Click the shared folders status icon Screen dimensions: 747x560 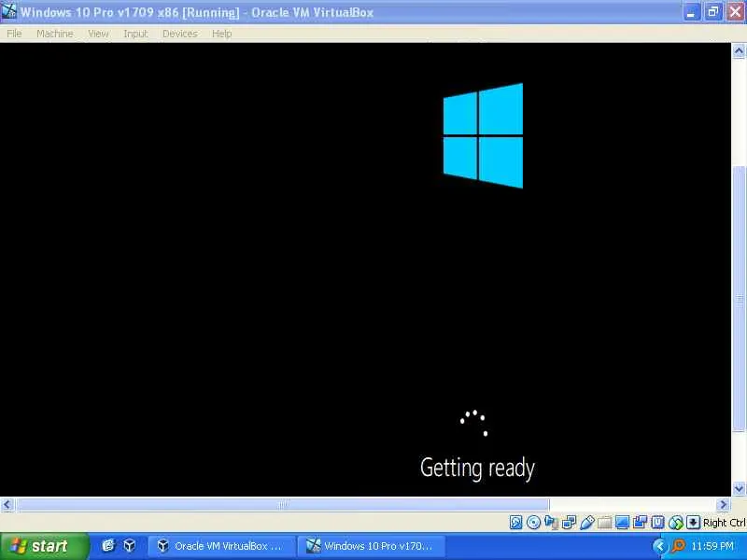pos(604,523)
